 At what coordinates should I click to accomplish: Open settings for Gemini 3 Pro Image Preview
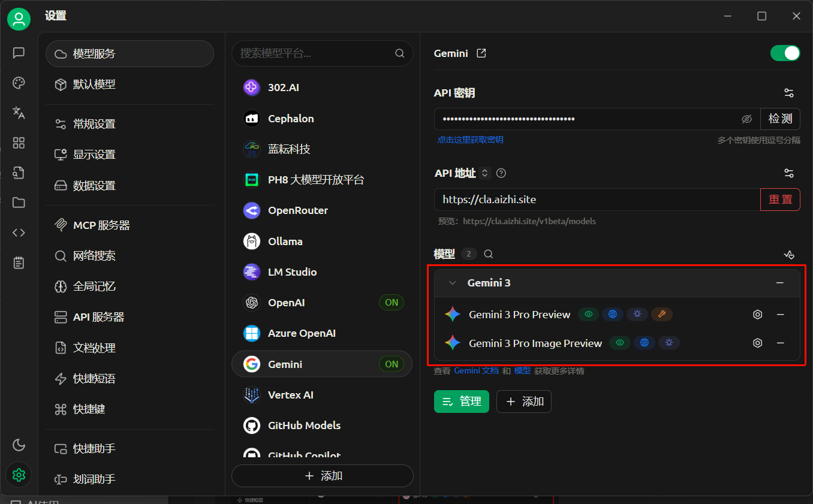758,343
